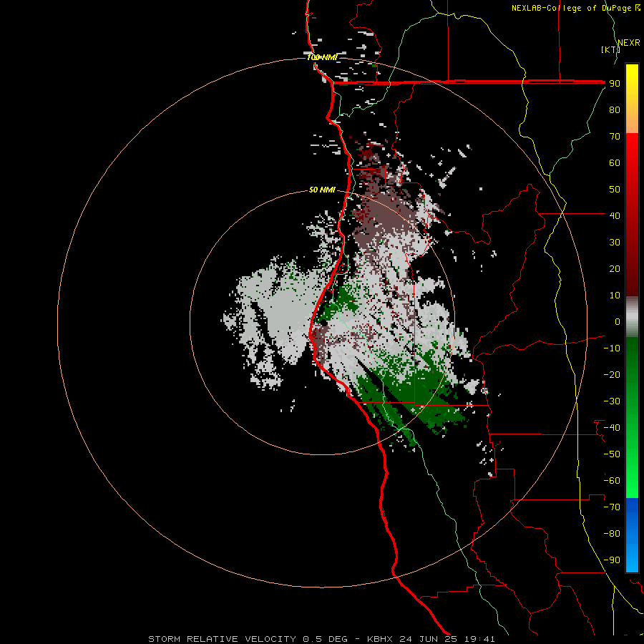Click the -50 value on the velocity scale

[x=612, y=454]
